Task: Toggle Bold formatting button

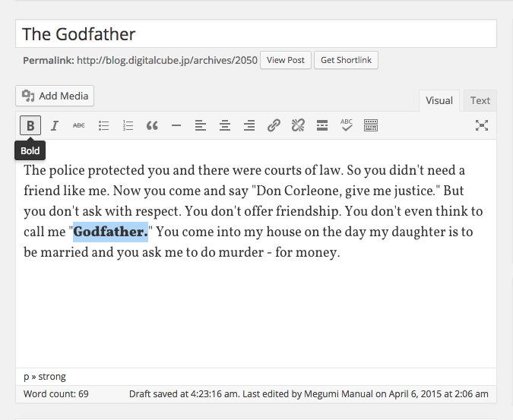Action: pos(30,126)
